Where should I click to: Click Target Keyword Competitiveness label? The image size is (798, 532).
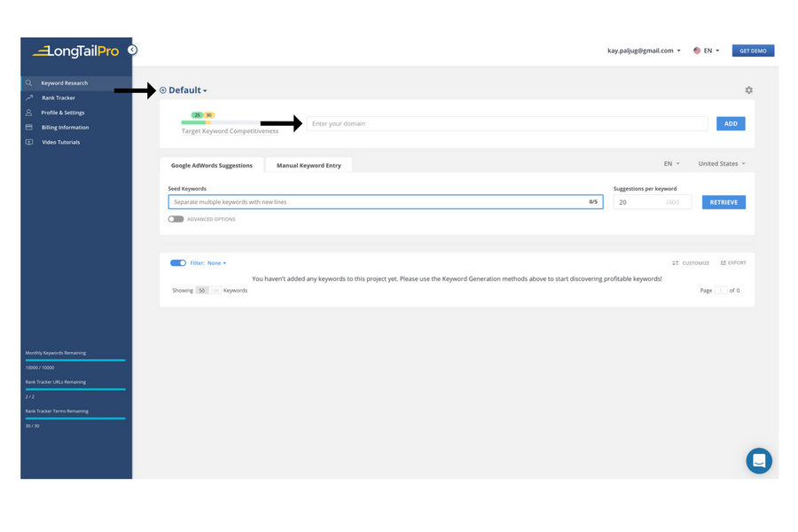click(230, 131)
